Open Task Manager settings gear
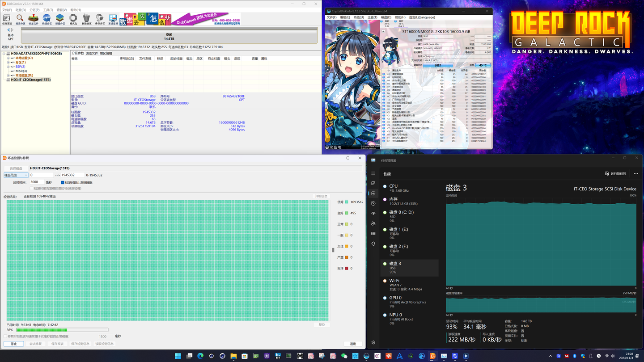 (373, 343)
